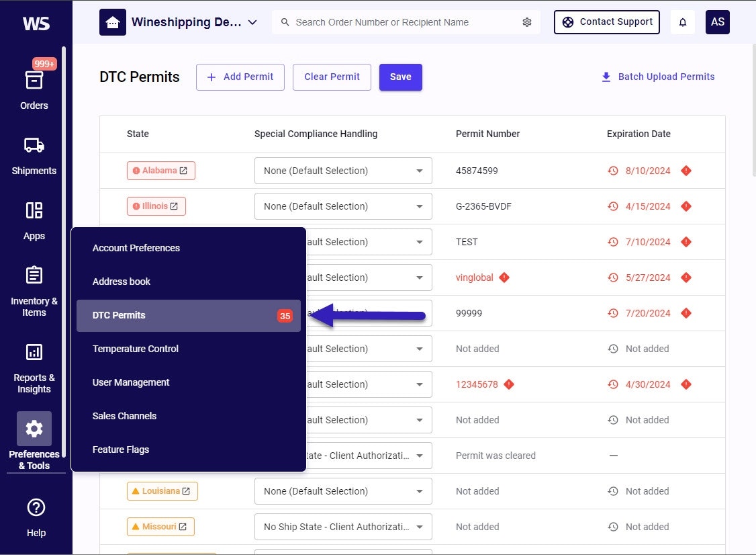
Task: Open Help question mark icon
Action: coord(36,508)
